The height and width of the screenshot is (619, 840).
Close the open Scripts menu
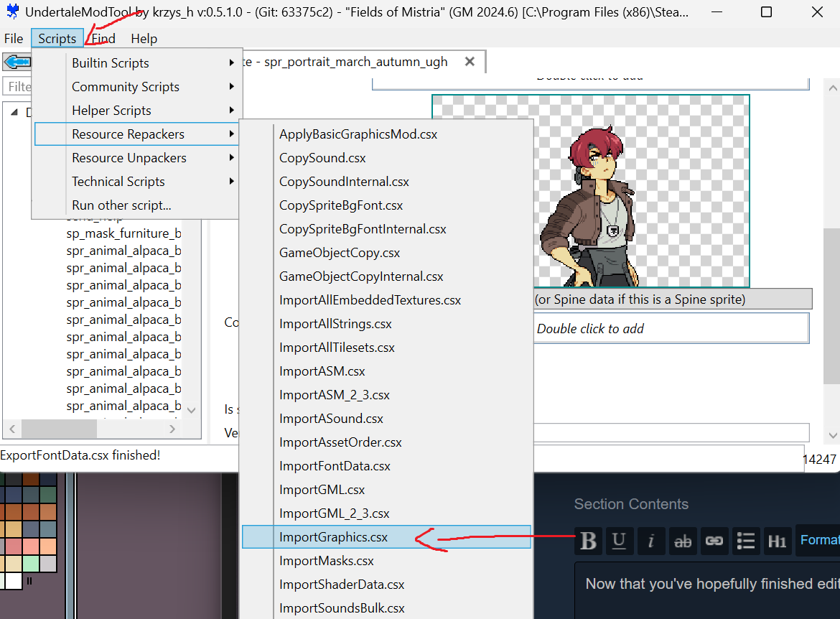(x=57, y=39)
